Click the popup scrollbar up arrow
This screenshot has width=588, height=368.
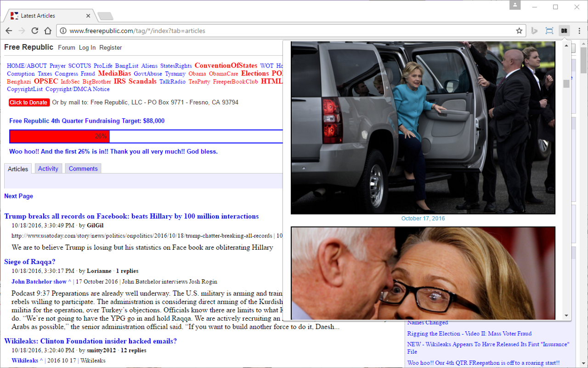pyautogui.click(x=566, y=45)
